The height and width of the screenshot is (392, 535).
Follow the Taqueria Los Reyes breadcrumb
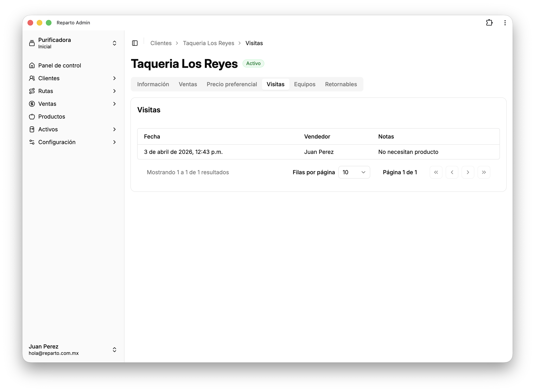point(208,43)
